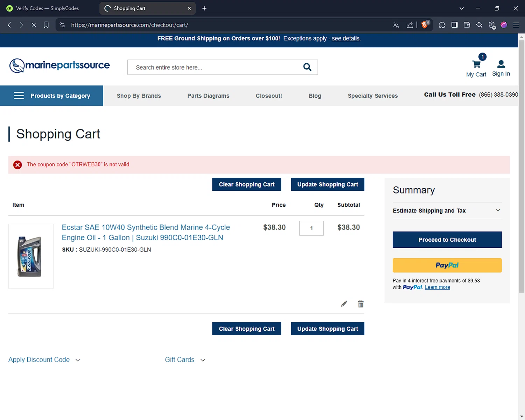Open browser extensions puzzle icon
The width and height of the screenshot is (525, 420).
(x=442, y=25)
